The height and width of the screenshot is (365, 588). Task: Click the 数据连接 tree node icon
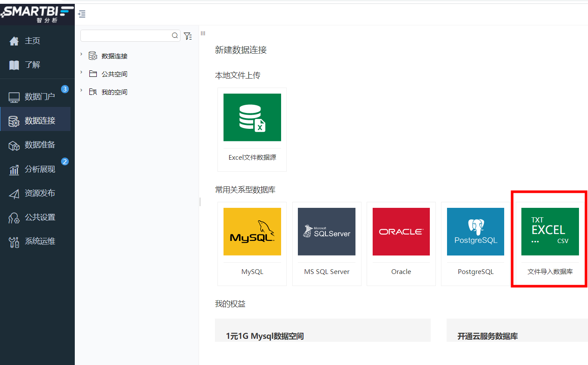93,56
